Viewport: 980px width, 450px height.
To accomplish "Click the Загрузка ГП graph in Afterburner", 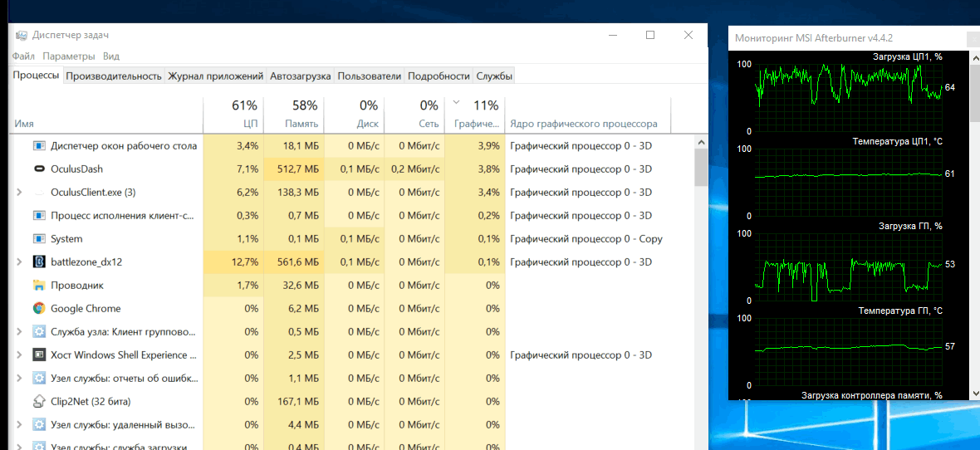I will (x=849, y=266).
